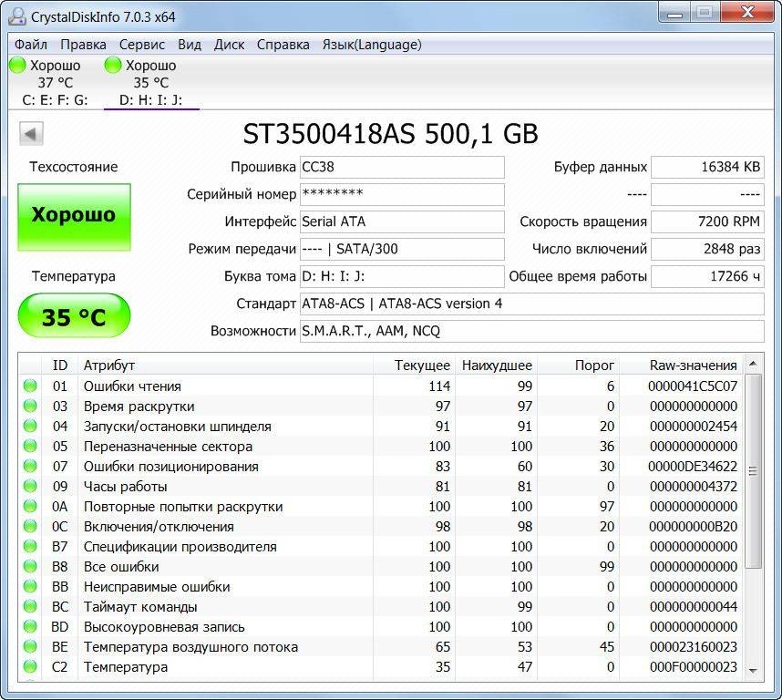Click the raw value 0000041C5C07
The image size is (782, 700).
coord(693,386)
